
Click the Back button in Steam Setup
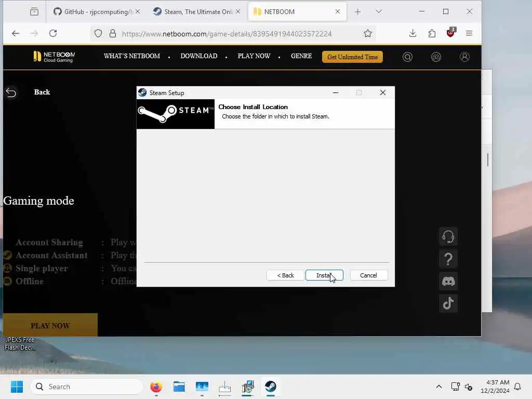pyautogui.click(x=285, y=275)
